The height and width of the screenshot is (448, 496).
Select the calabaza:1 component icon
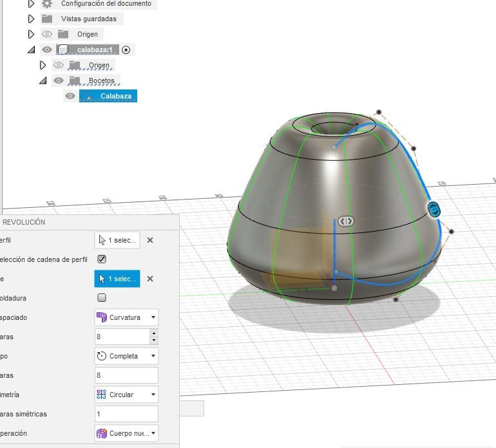click(62, 50)
